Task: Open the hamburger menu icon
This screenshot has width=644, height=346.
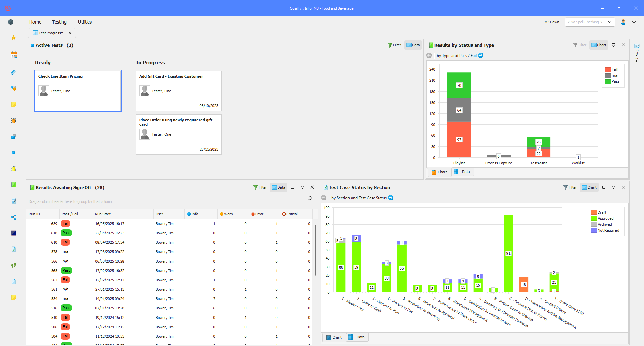Action: pos(11,22)
